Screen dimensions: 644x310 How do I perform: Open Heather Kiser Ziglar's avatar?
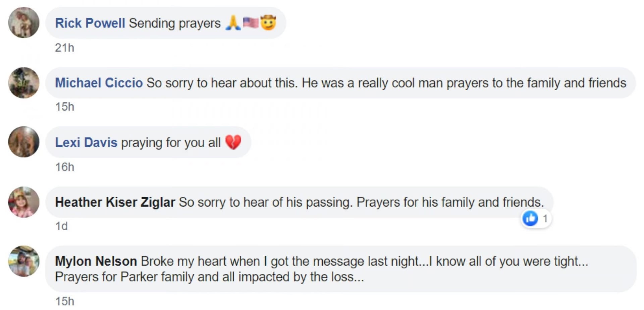(x=24, y=202)
